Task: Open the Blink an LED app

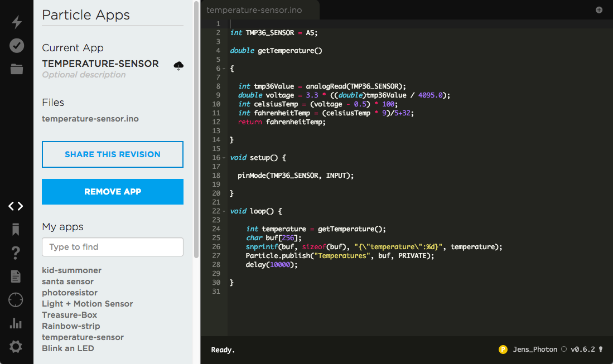Action: 67,348
